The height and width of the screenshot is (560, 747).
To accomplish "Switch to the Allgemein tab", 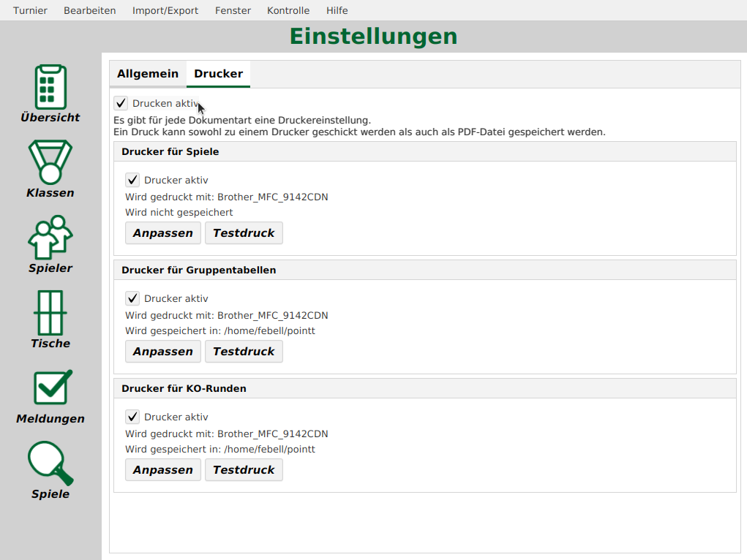I will coord(148,74).
